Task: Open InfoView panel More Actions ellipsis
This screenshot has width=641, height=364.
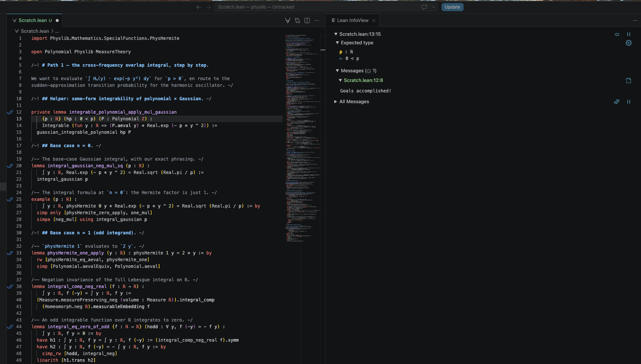Action: tap(635, 20)
